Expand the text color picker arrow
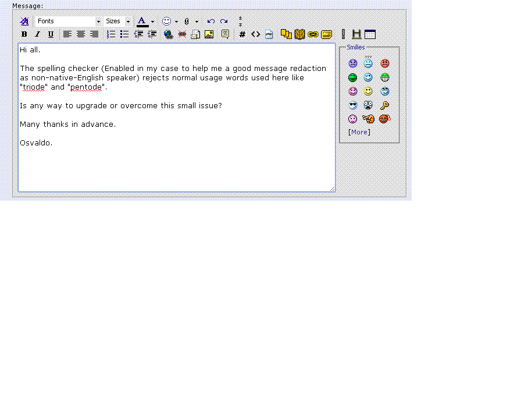521x420 pixels. pyautogui.click(x=152, y=22)
